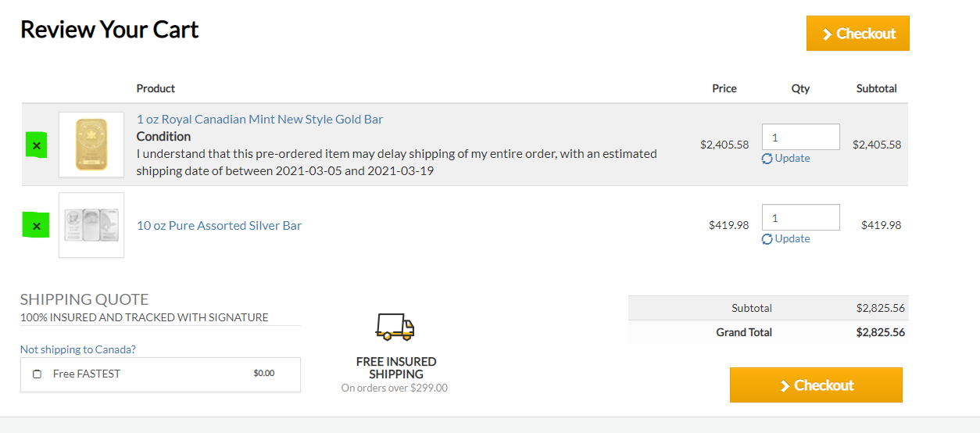Viewport: 980px width, 433px height.
Task: Click the free insured shipping truck icon
Action: (x=395, y=327)
